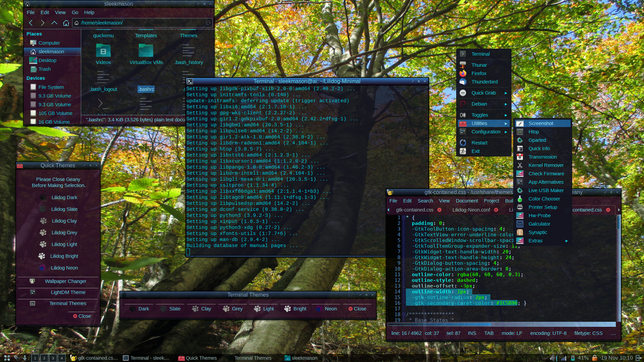Expand the Toggles submenu

coord(484,115)
